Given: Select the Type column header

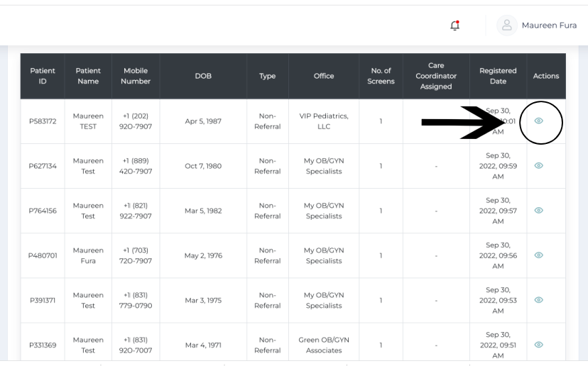Looking at the screenshot, I should [268, 76].
